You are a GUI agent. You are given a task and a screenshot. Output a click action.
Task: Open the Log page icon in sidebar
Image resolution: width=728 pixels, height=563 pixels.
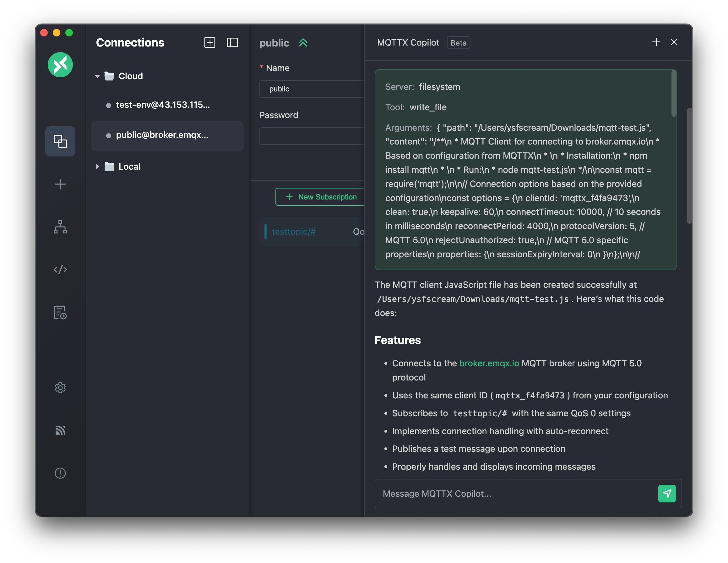(60, 312)
